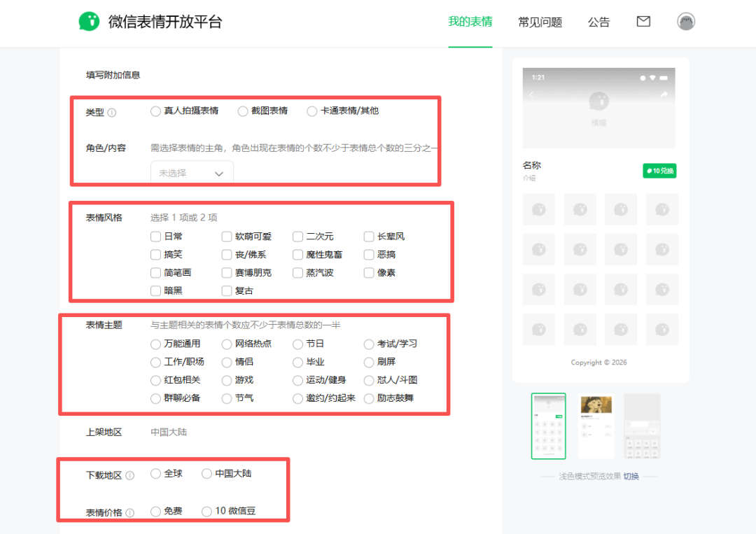Check the 赛博朋克 style option

[225, 272]
